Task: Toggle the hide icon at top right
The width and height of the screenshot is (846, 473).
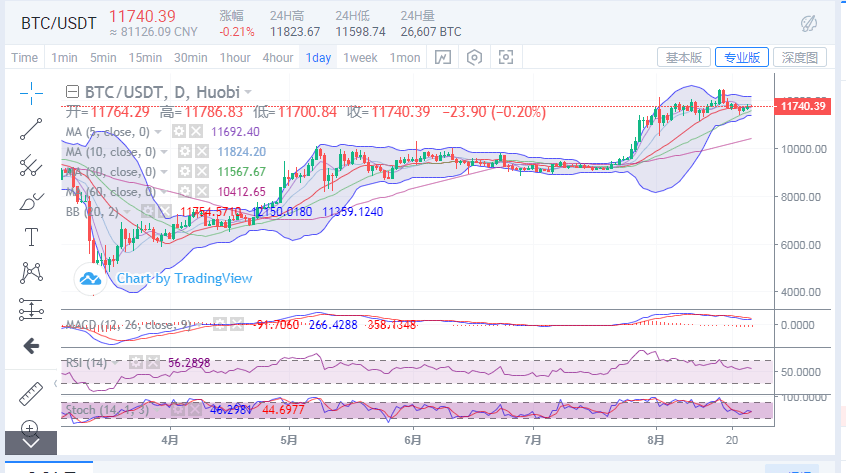Action: pos(808,23)
